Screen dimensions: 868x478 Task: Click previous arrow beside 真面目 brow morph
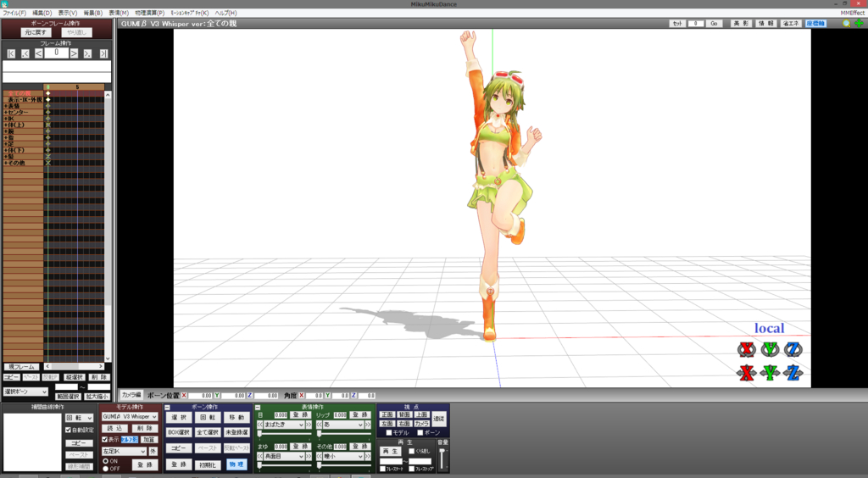point(260,457)
